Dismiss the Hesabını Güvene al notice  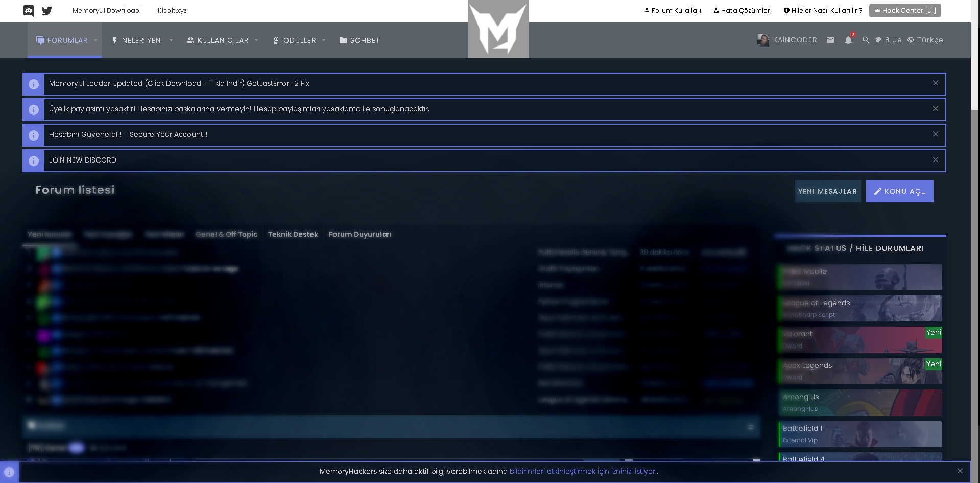point(936,134)
